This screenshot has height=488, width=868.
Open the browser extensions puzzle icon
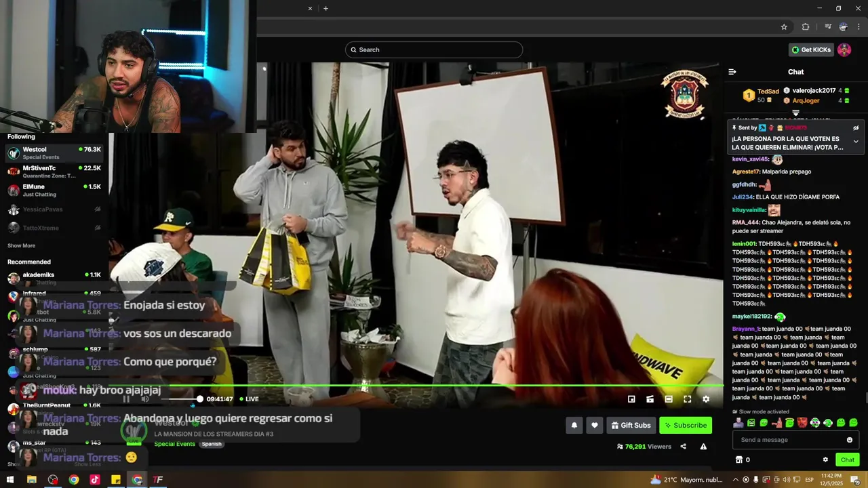[x=806, y=27]
